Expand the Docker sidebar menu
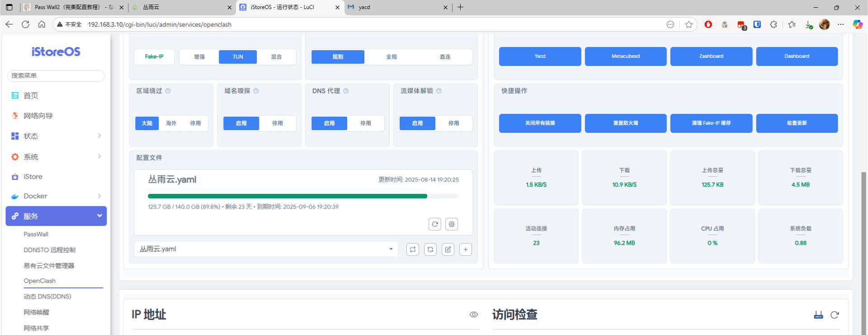The height and width of the screenshot is (335, 868). click(56, 196)
